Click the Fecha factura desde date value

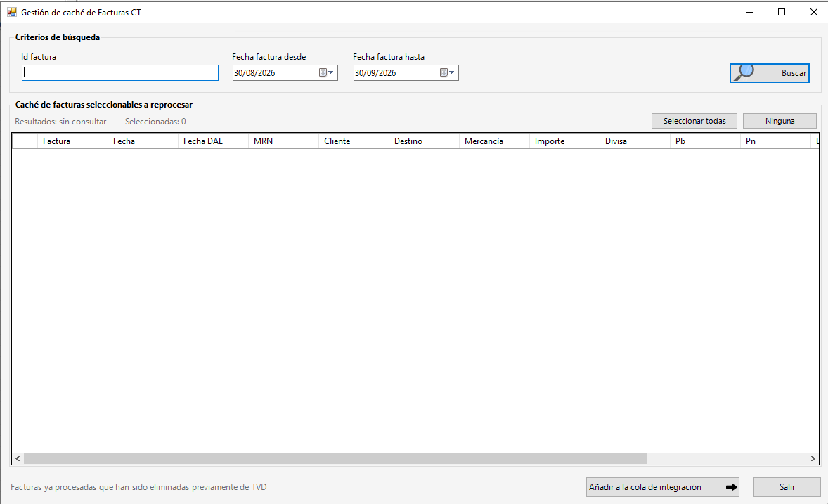point(254,73)
